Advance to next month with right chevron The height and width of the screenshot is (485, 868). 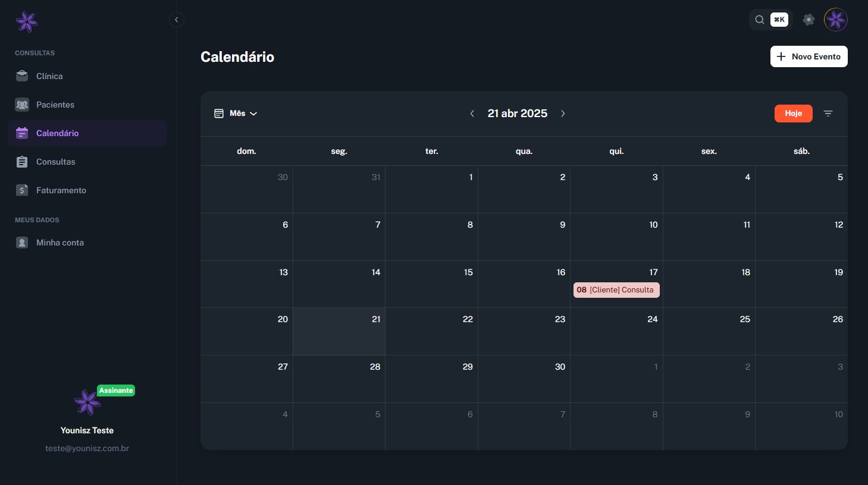[x=563, y=114]
